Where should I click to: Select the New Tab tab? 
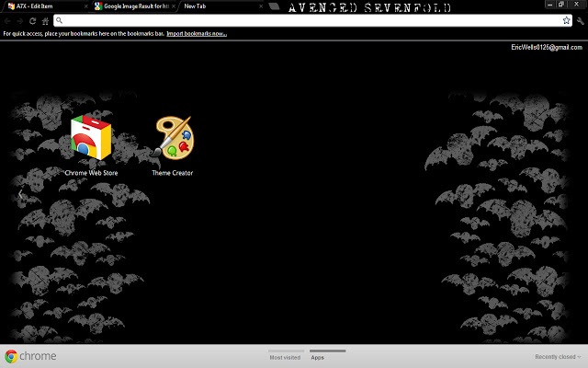[221, 6]
